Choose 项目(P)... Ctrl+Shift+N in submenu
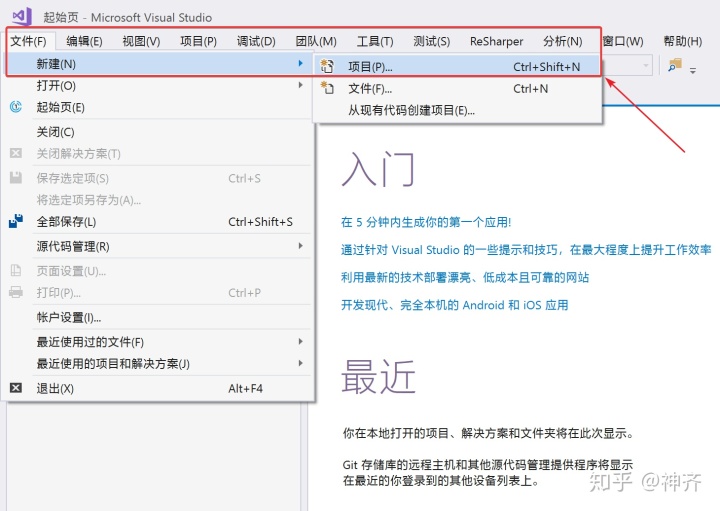The height and width of the screenshot is (511, 720). (457, 67)
